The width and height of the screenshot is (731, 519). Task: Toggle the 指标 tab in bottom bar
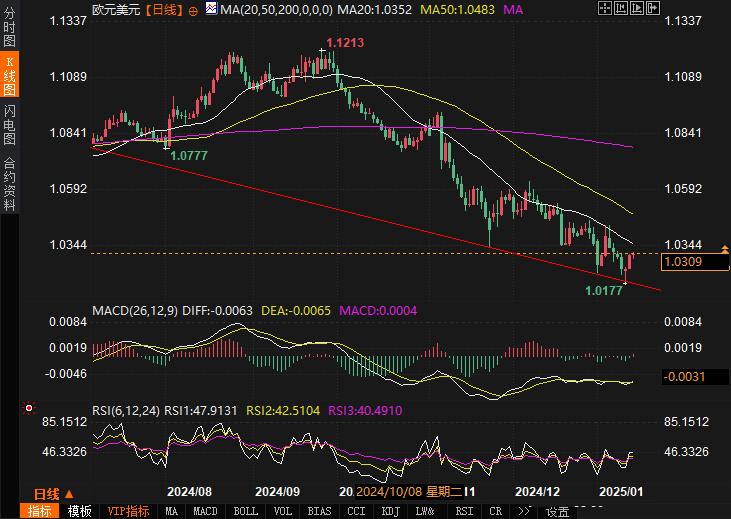tap(40, 511)
